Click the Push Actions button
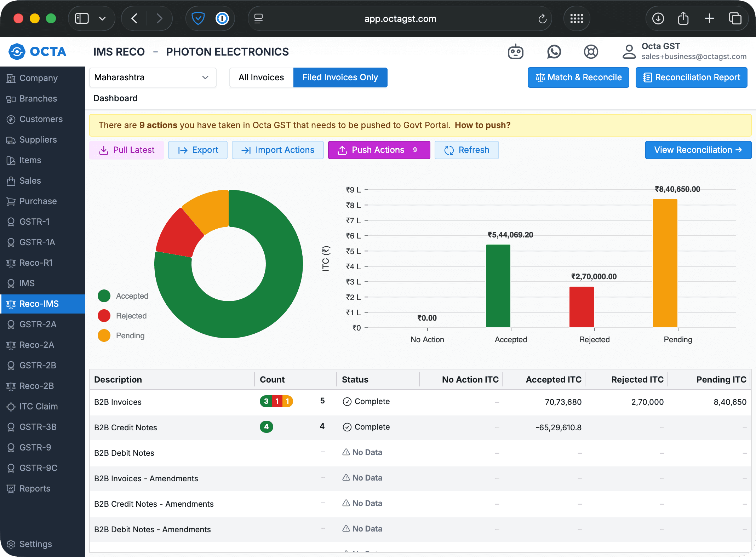This screenshot has width=756, height=557. coord(379,150)
